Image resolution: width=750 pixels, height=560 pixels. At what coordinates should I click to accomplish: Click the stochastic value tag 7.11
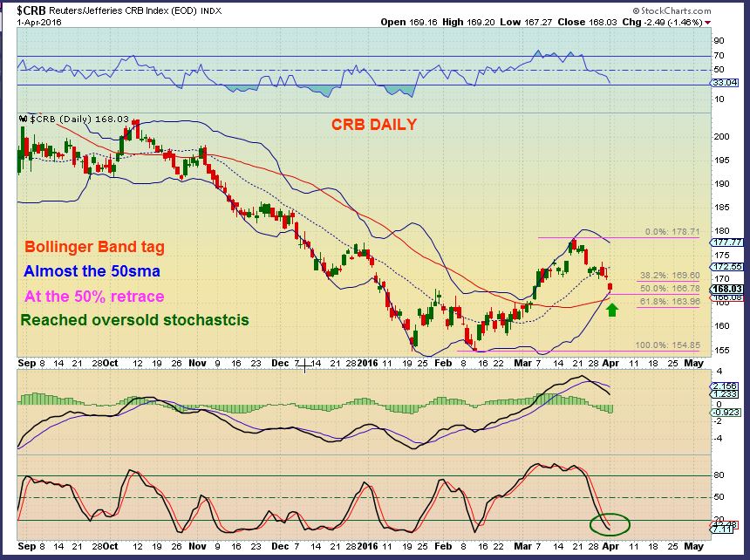click(721, 529)
